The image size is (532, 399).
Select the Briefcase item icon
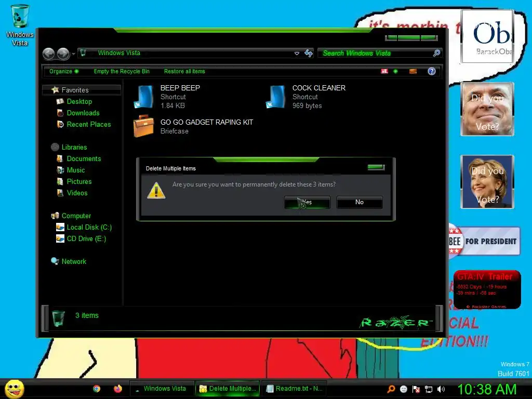pyautogui.click(x=143, y=126)
